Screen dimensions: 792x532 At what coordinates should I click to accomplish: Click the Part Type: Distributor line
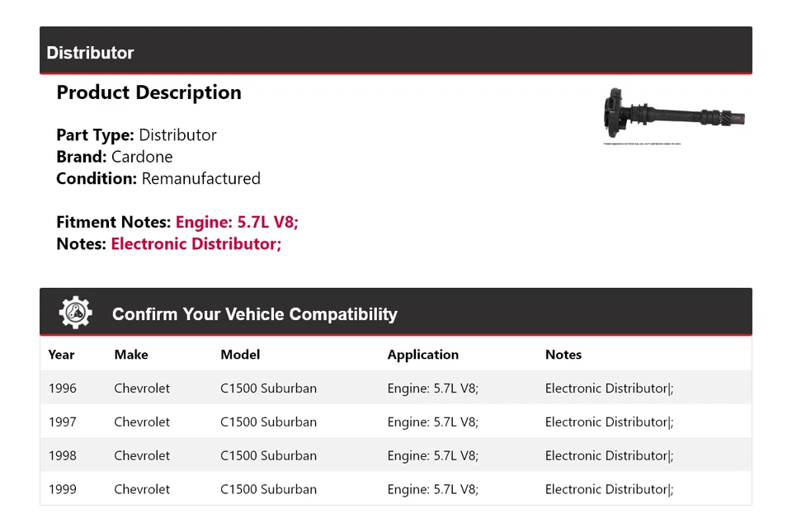point(136,135)
